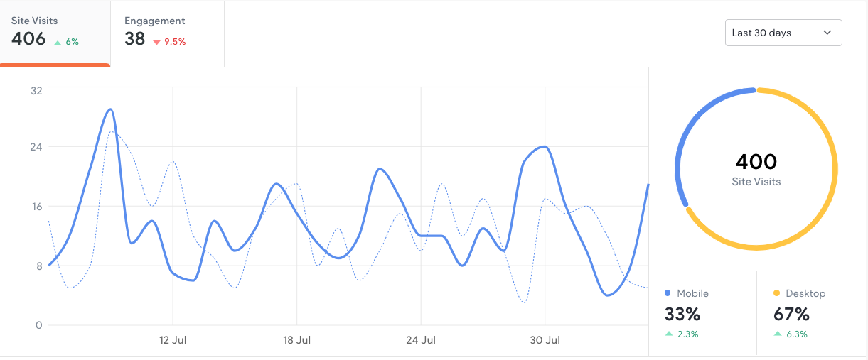Click the dropdown chevron arrow
The width and height of the screenshot is (868, 360).
[827, 33]
